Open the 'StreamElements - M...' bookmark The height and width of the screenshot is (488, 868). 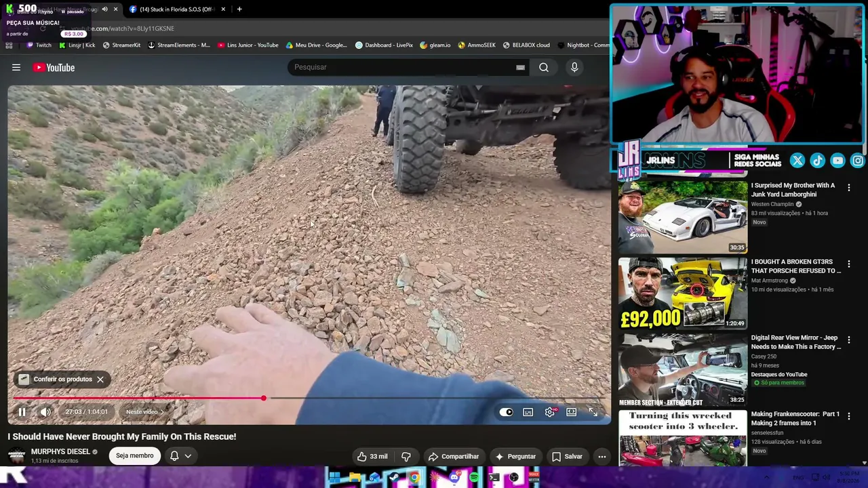(178, 45)
